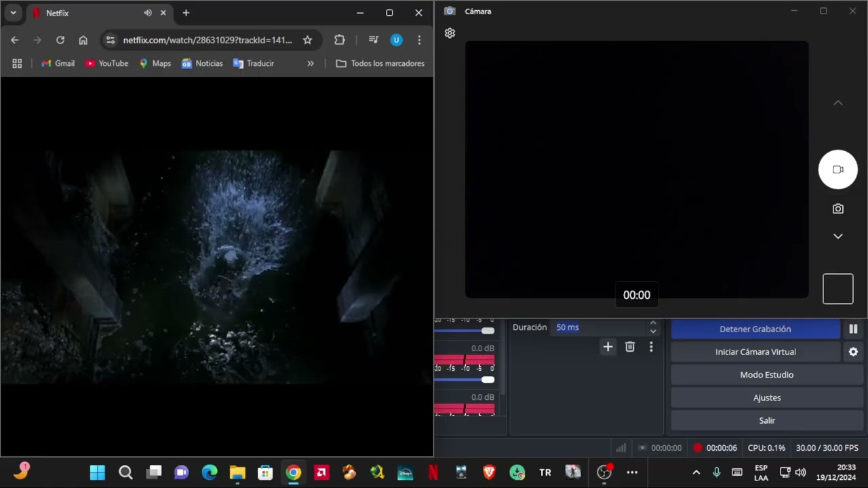Delete transition using the trash icon

[x=630, y=347]
